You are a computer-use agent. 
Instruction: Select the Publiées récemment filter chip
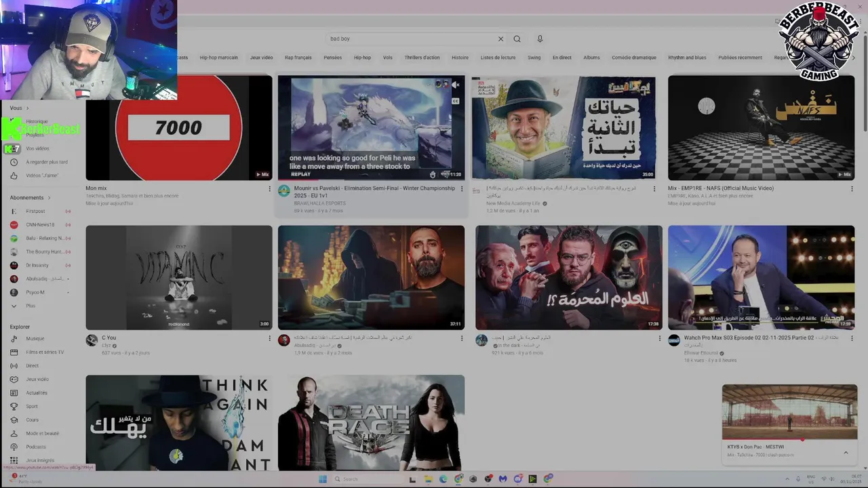pos(740,58)
